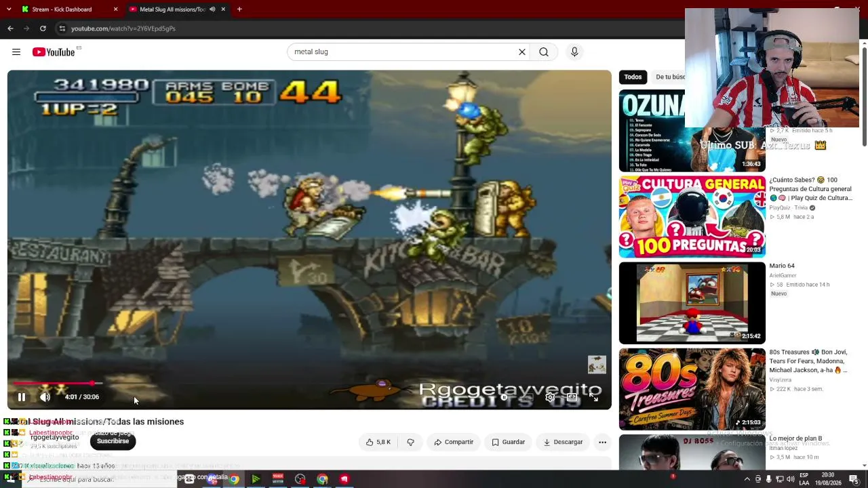Image resolution: width=868 pixels, height=488 pixels.
Task: Switch the player to theater mode
Action: pos(572,397)
